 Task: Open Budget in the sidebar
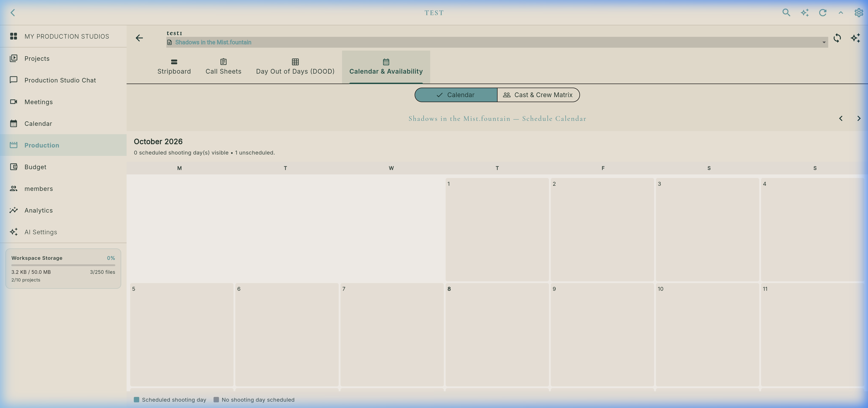click(63, 167)
